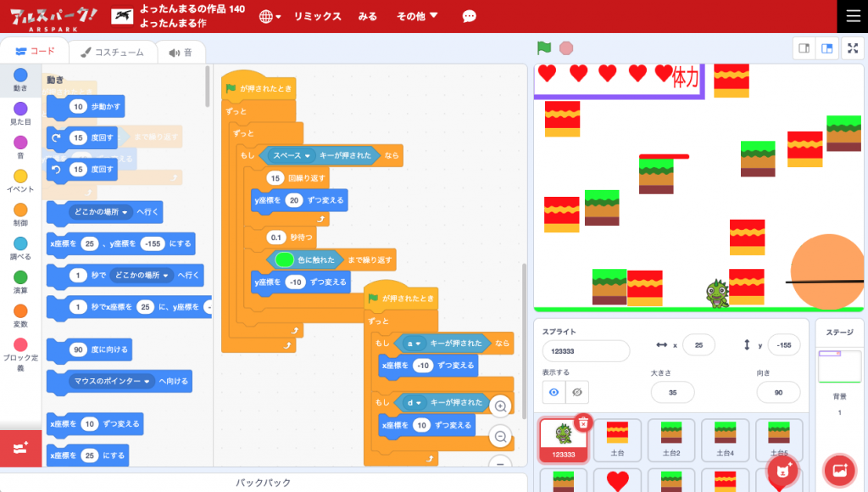This screenshot has height=492, width=868.
Task: Open the add extension button
Action: (x=20, y=448)
